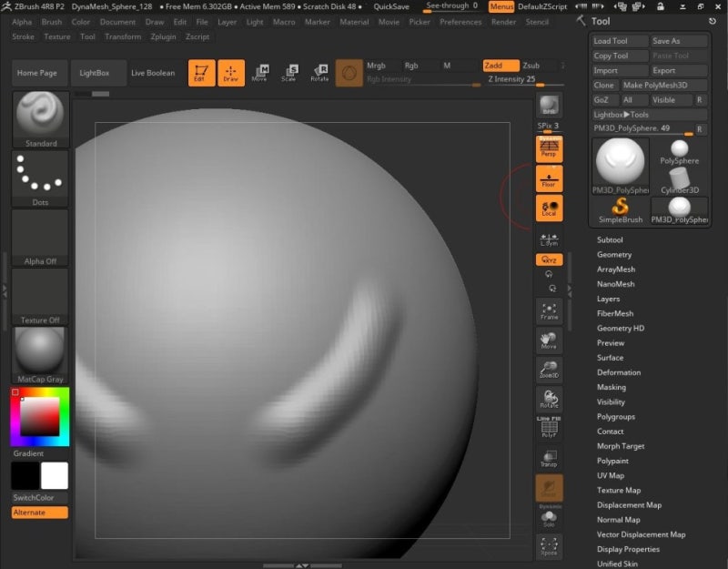Toggle Zadd sculpt mode
The height and width of the screenshot is (569, 728).
(501, 66)
